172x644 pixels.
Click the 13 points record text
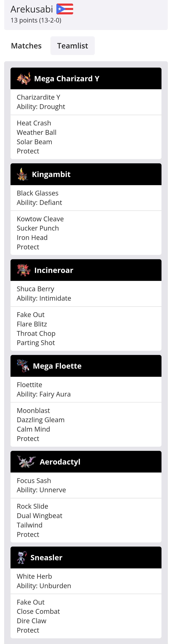pyautogui.click(x=36, y=20)
